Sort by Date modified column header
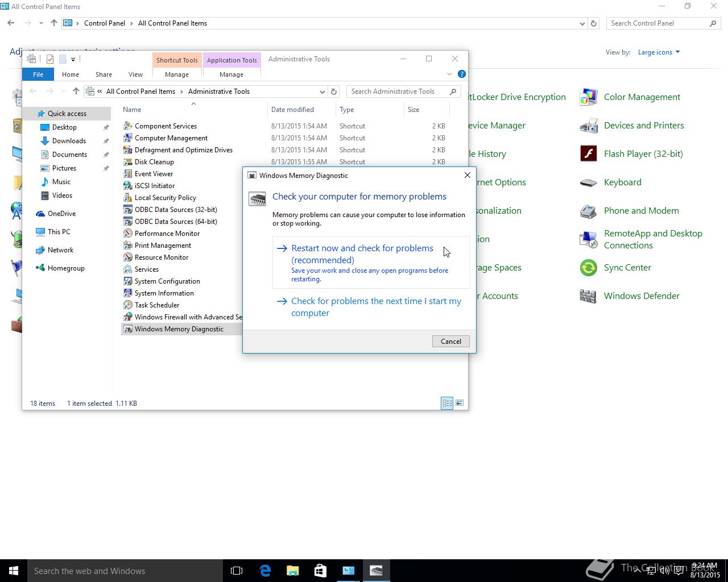The height and width of the screenshot is (582, 728). coord(301,110)
